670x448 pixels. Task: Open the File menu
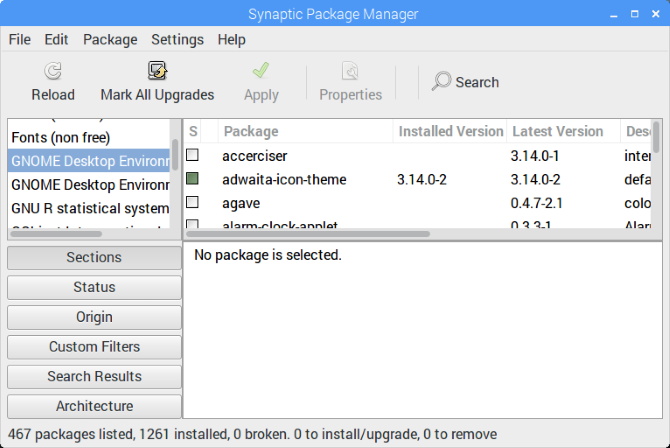tap(20, 40)
